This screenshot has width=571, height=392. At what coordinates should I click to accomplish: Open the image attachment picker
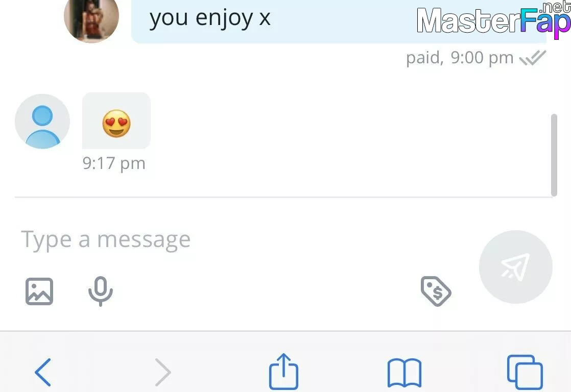click(x=39, y=291)
